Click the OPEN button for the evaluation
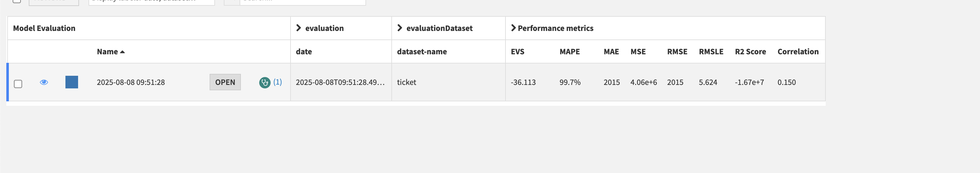Screen dimensions: 980x173 [225, 82]
